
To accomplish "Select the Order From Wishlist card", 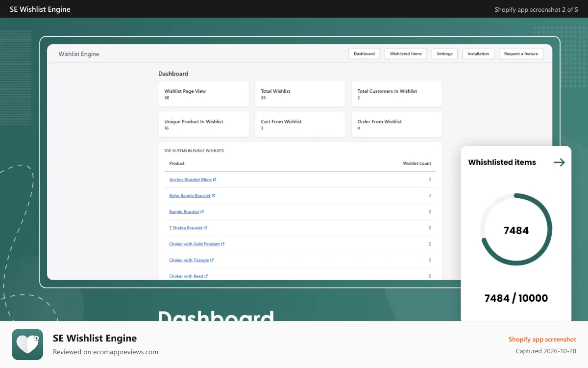I will click(397, 125).
